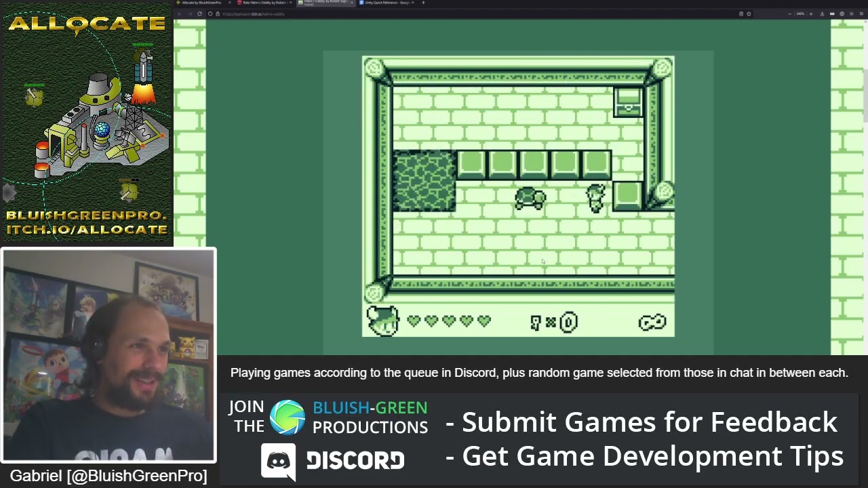Screen dimensions: 868x488
Task: Click the rocket in the Allocate artwork
Action: point(143,75)
